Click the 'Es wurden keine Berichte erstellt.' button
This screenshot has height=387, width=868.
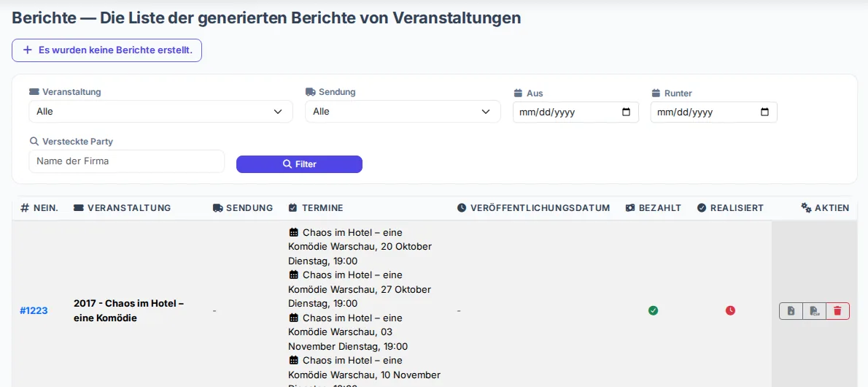pos(106,50)
